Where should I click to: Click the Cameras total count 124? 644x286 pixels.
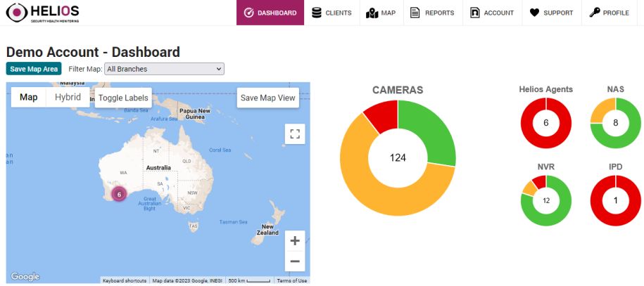[x=398, y=158]
